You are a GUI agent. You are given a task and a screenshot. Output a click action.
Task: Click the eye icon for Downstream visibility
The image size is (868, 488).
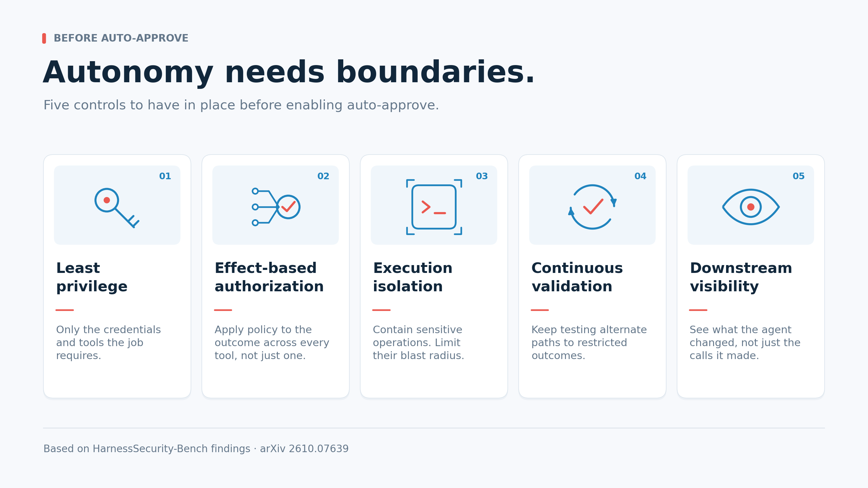point(751,207)
